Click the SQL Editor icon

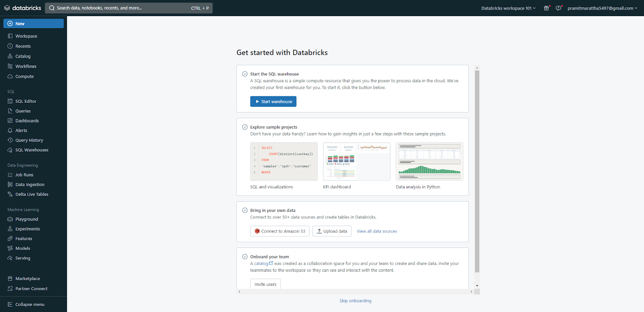tap(10, 101)
